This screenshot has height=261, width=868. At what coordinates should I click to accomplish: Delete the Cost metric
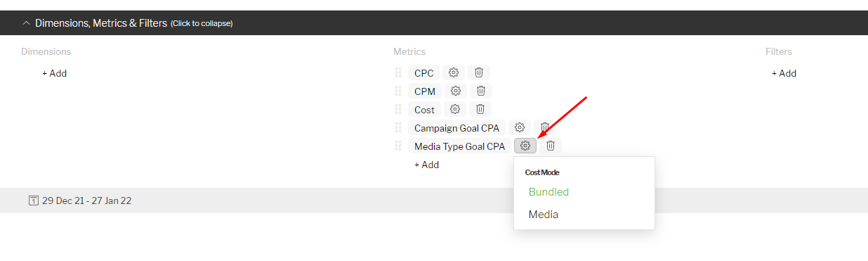(480, 109)
